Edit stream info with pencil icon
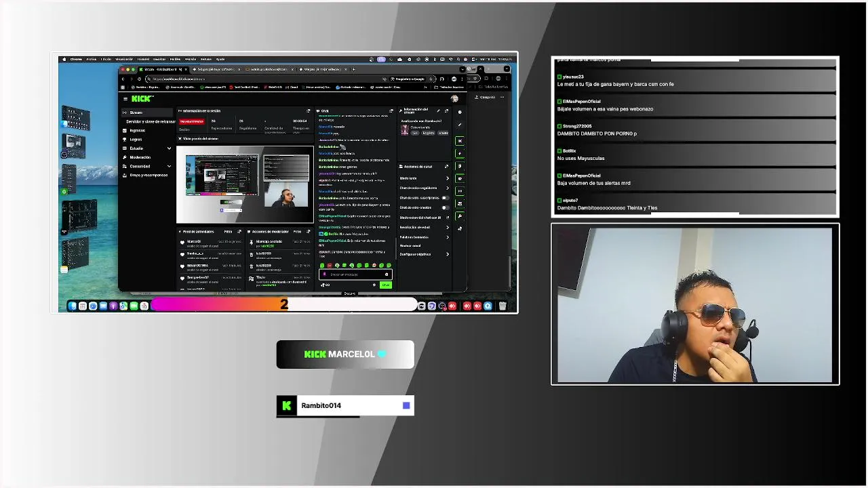The height and width of the screenshot is (488, 868). click(439, 110)
